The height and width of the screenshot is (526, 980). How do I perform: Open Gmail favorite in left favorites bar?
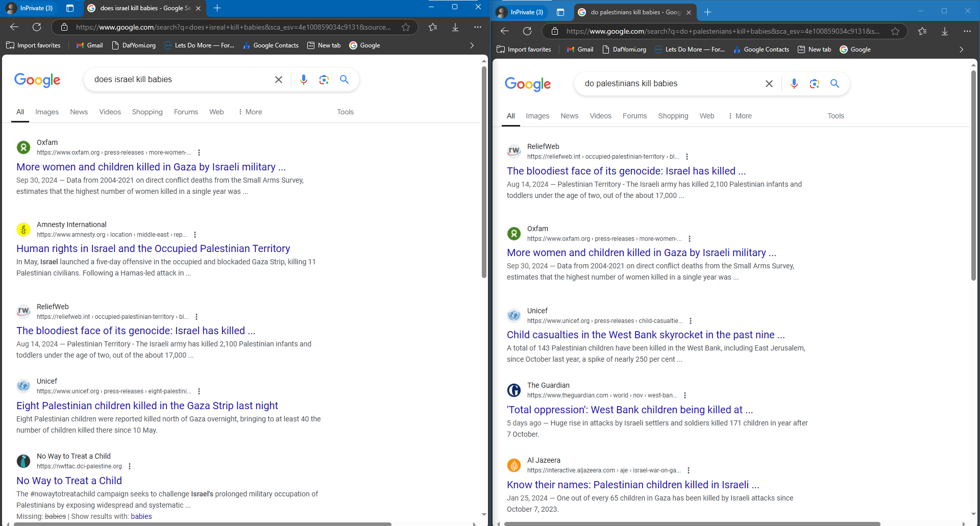coord(89,45)
